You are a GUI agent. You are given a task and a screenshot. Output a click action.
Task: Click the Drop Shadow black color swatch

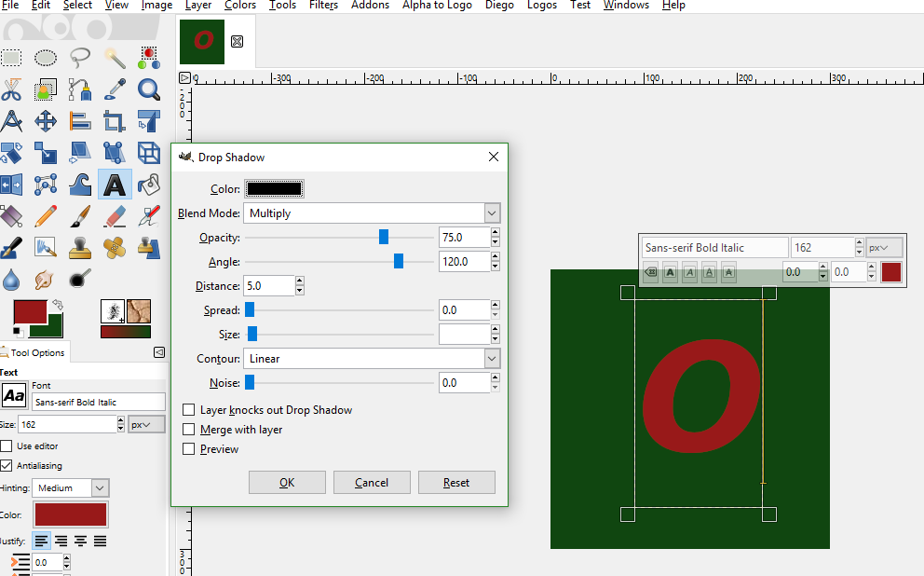[274, 189]
